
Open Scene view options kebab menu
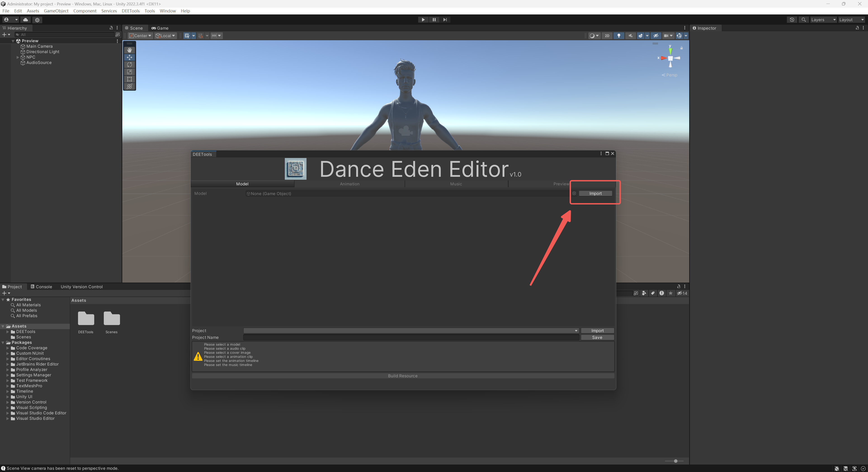685,28
